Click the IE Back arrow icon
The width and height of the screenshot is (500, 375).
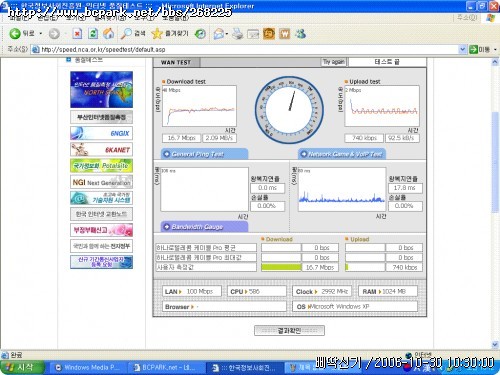click(x=15, y=33)
